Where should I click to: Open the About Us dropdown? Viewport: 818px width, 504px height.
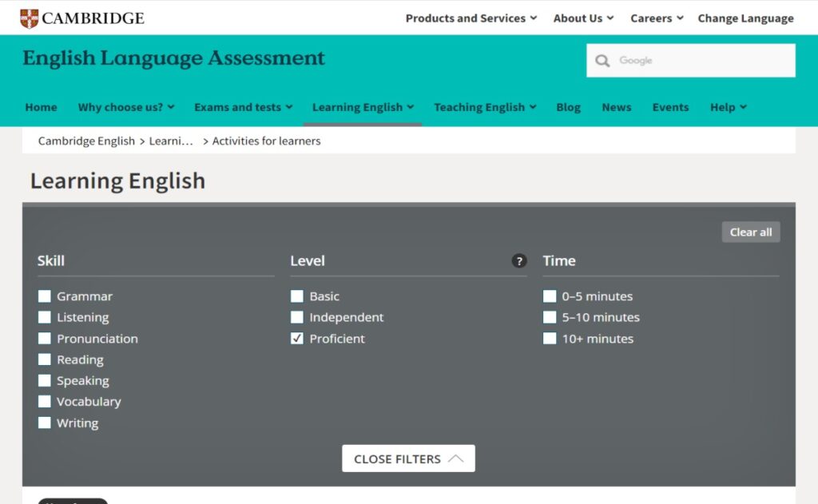(583, 18)
